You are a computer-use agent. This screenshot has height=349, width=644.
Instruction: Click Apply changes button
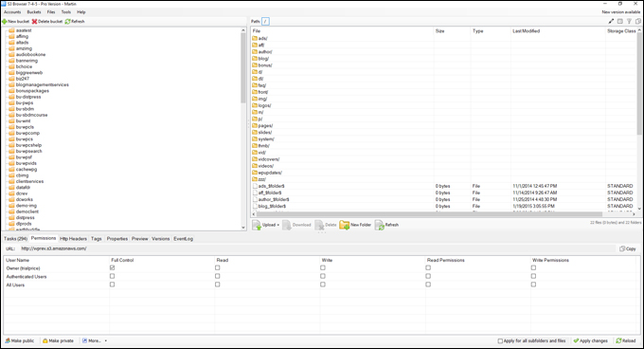click(591, 340)
